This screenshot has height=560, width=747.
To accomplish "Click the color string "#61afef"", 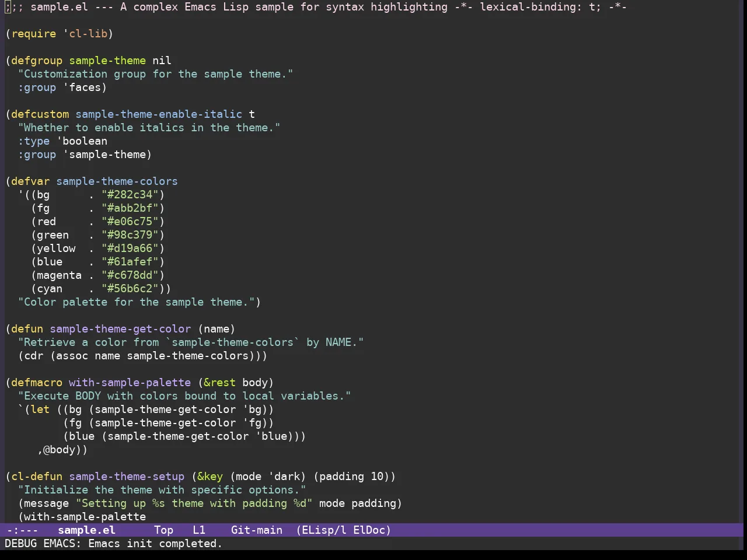I will point(130,261).
